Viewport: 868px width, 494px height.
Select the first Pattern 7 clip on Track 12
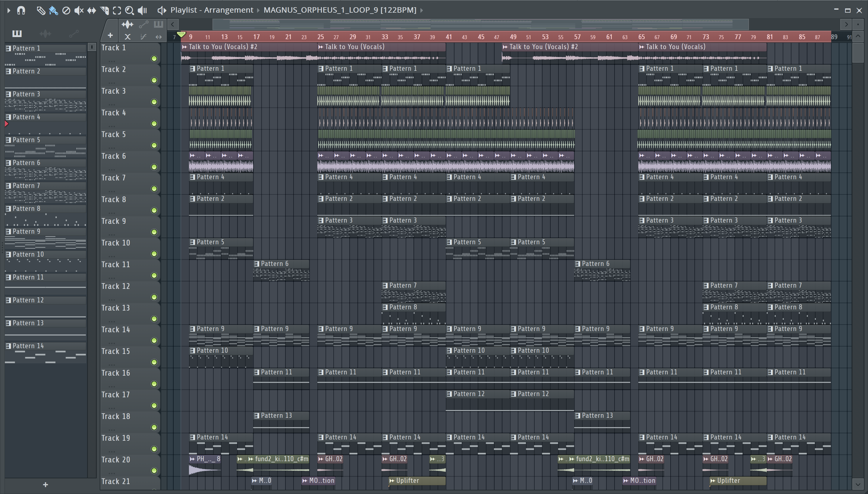click(x=414, y=292)
